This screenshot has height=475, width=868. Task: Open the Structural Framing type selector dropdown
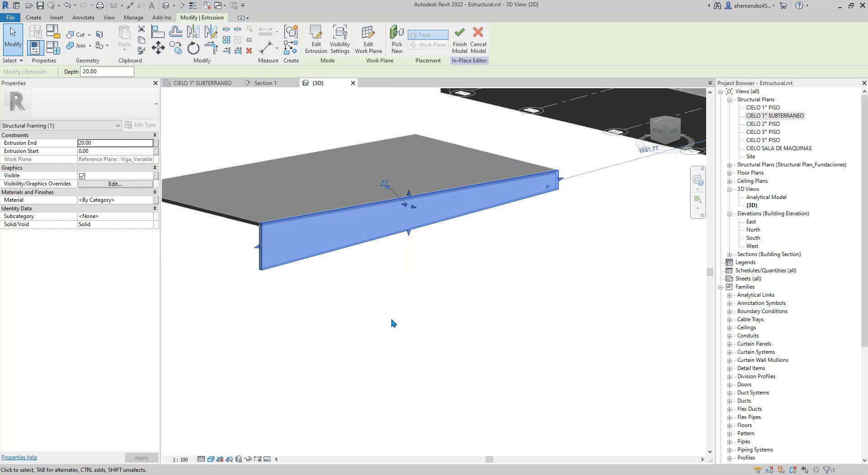coord(118,126)
